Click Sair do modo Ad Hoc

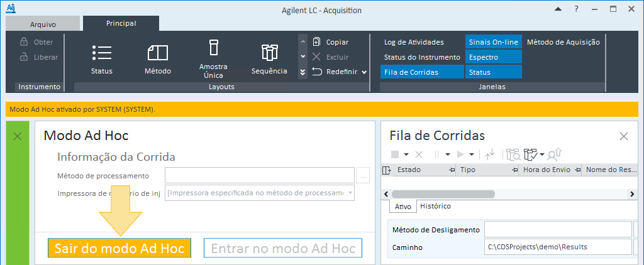click(119, 248)
